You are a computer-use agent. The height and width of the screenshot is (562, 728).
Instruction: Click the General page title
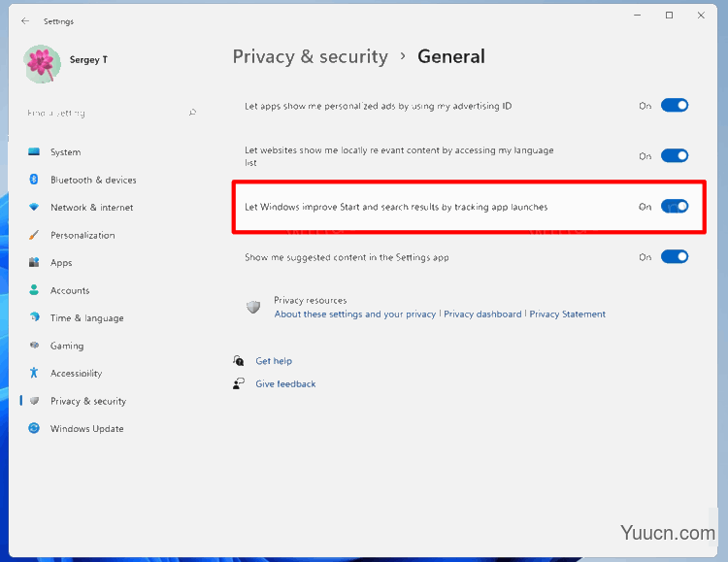tap(451, 56)
